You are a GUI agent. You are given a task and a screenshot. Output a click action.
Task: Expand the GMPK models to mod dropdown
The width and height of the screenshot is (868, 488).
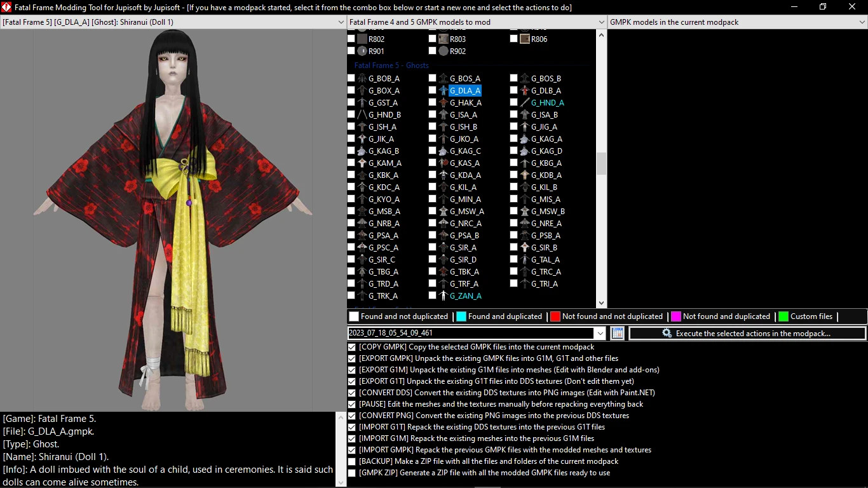coord(601,22)
